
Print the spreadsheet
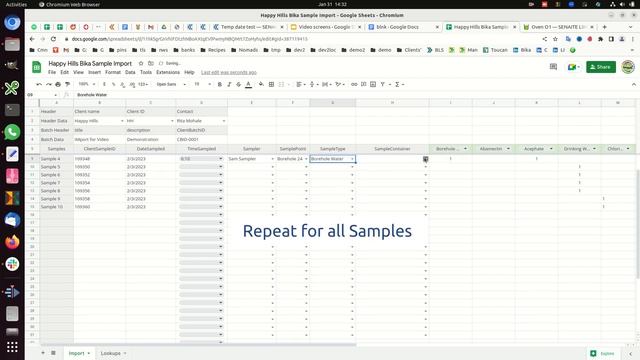pos(58,84)
